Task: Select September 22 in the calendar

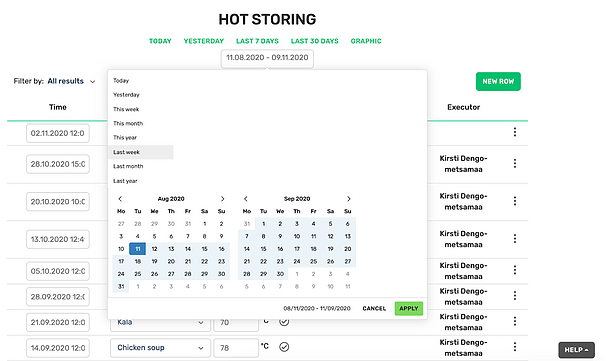Action: (263, 261)
